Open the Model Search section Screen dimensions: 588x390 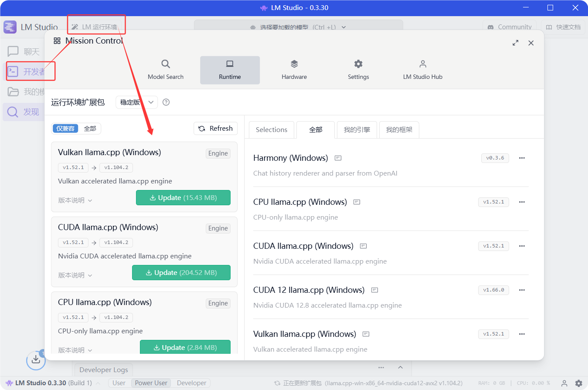click(x=166, y=70)
